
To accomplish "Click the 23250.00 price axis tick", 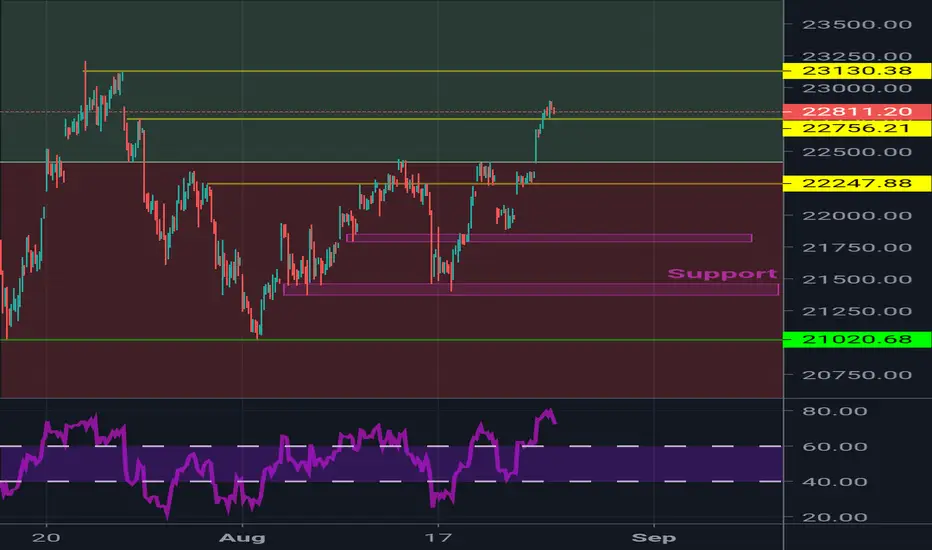I will pyautogui.click(x=857, y=56).
